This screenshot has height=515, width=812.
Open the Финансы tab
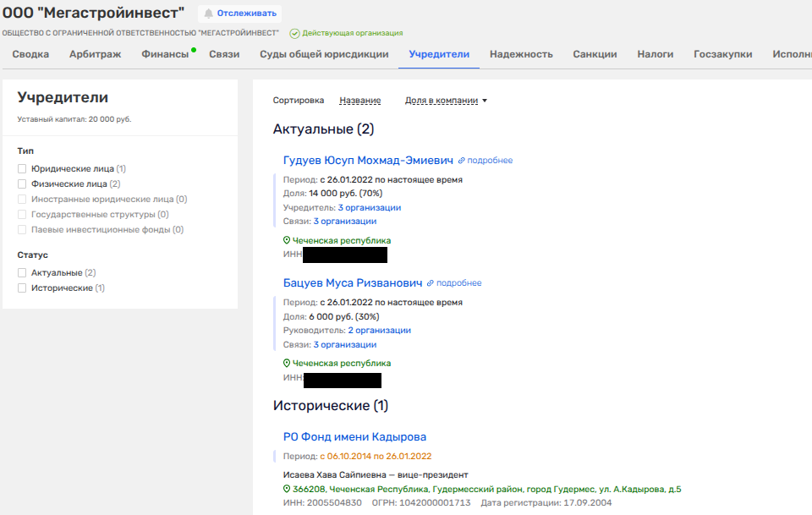[x=165, y=54]
